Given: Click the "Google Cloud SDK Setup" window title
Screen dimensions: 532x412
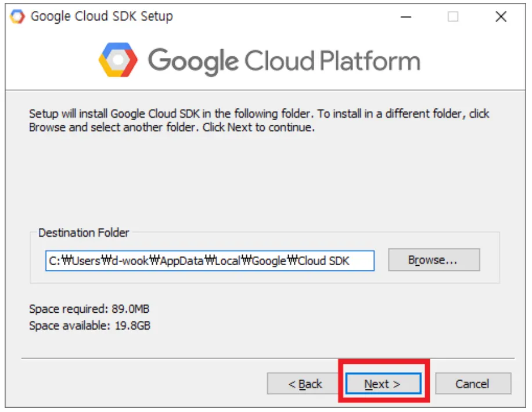Looking at the screenshot, I should [x=102, y=16].
